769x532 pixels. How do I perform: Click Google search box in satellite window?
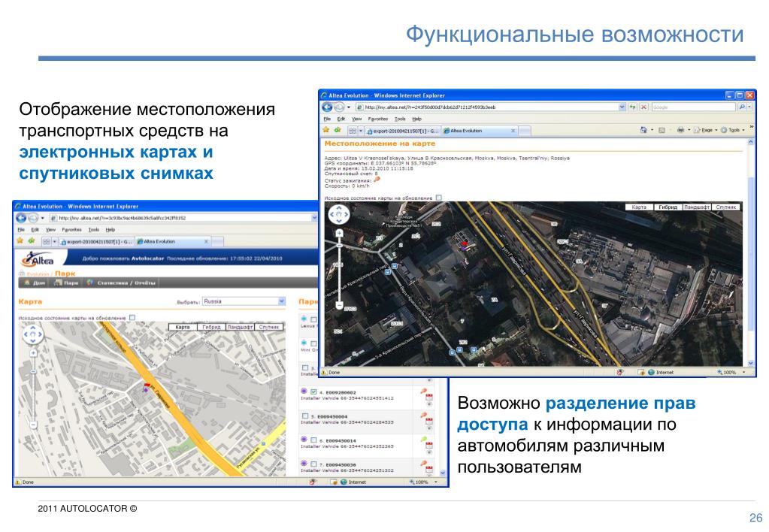point(694,107)
